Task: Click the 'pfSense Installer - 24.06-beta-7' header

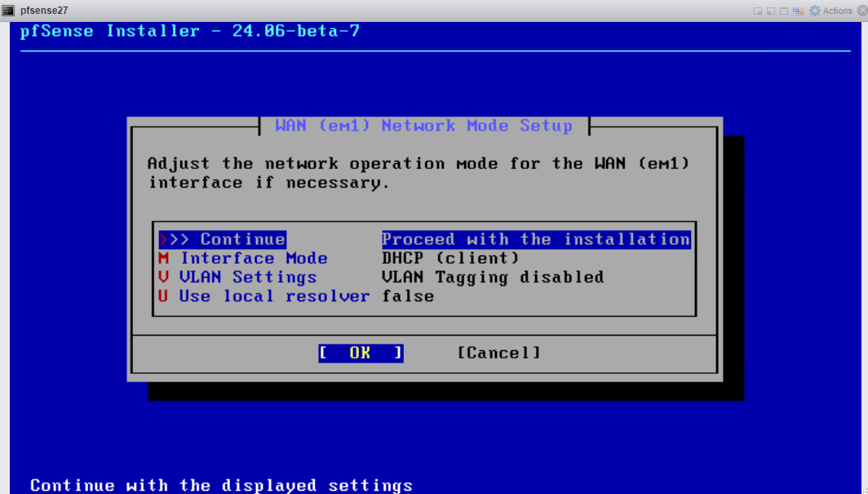Action: click(190, 30)
